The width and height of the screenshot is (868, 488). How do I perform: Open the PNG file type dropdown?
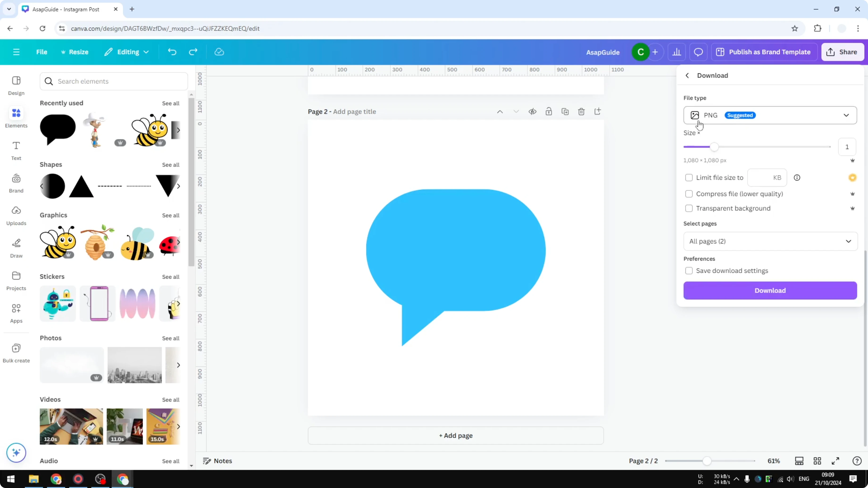(x=770, y=115)
